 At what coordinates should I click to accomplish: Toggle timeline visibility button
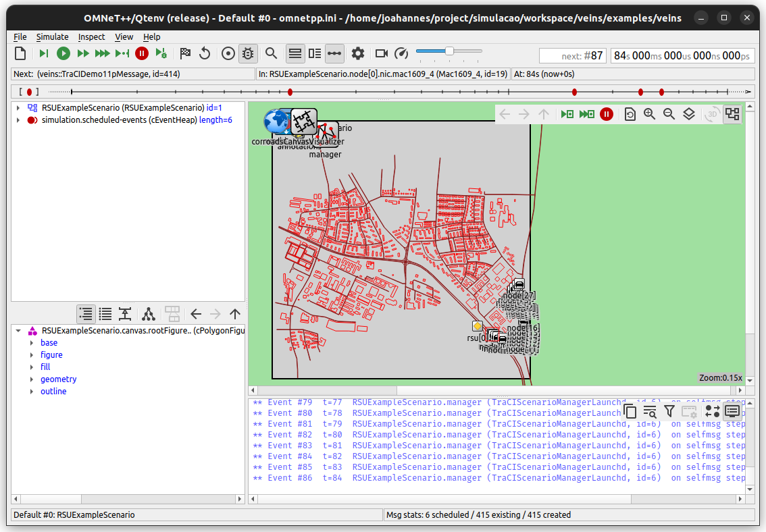[334, 54]
